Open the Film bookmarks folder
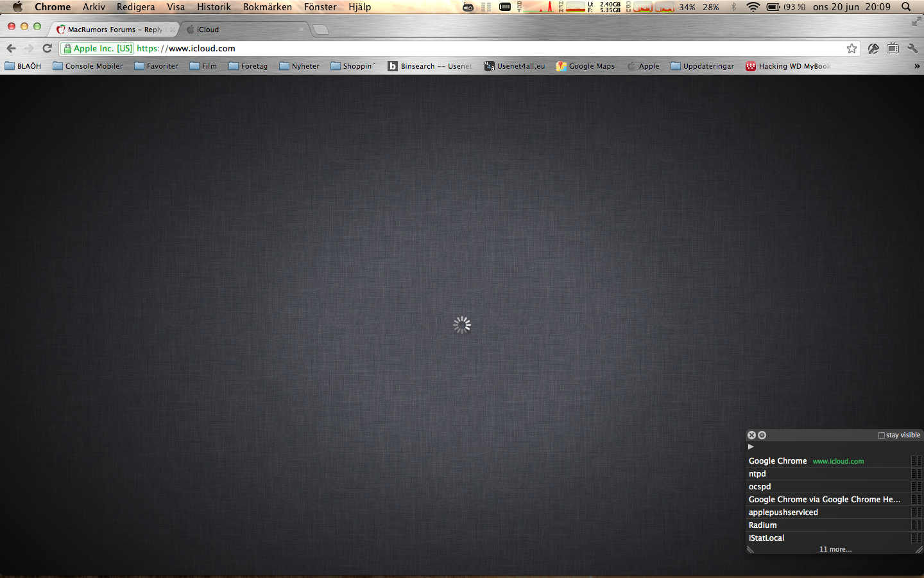The height and width of the screenshot is (578, 924). point(203,66)
